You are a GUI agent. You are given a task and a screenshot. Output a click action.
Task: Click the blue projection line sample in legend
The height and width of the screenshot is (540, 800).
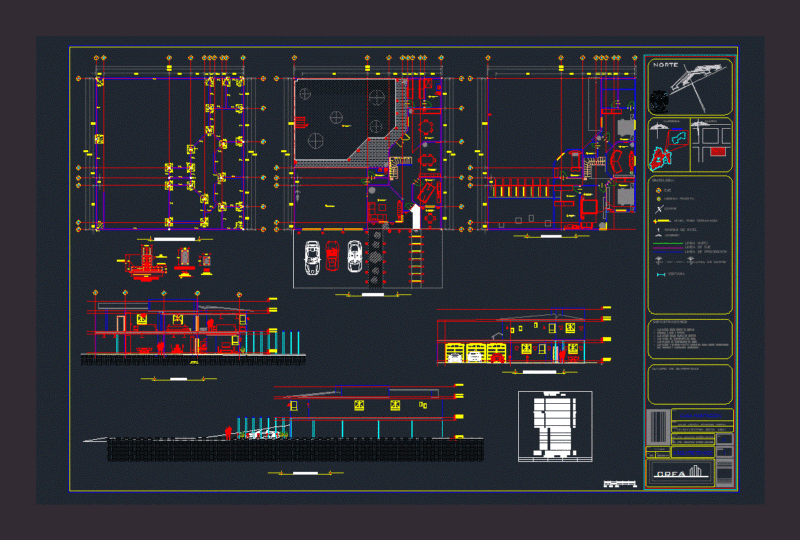coord(667,252)
